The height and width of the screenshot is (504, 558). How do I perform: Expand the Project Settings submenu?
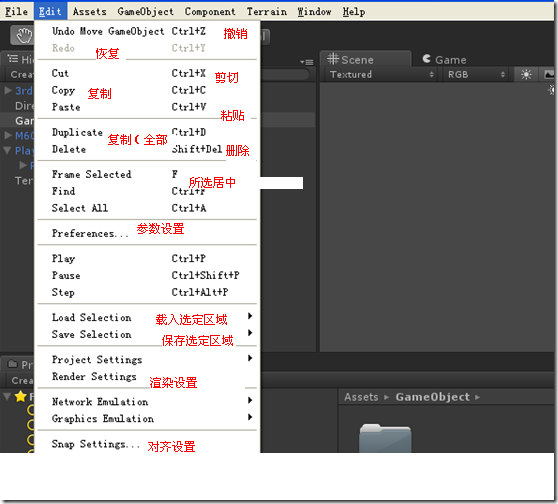(x=147, y=359)
